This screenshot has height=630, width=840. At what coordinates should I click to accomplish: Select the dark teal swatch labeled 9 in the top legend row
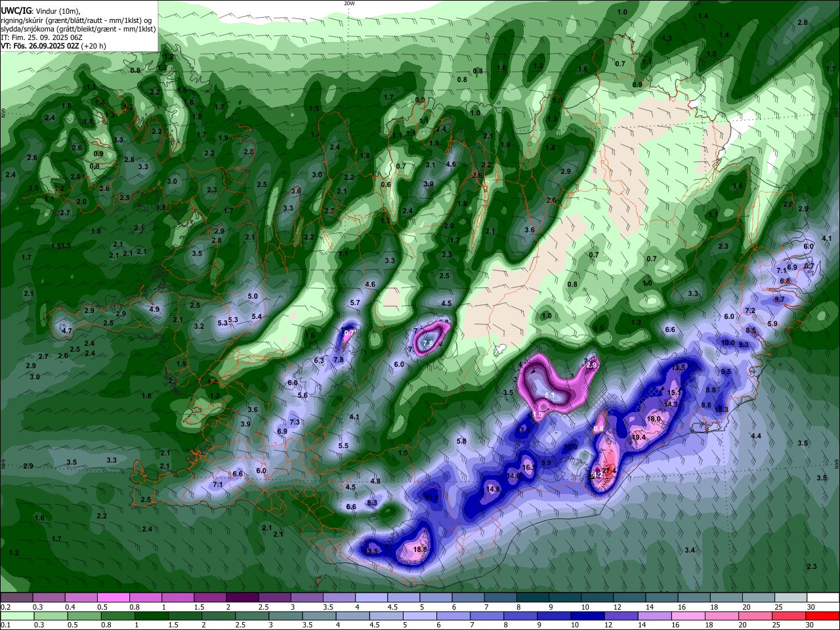(x=565, y=597)
